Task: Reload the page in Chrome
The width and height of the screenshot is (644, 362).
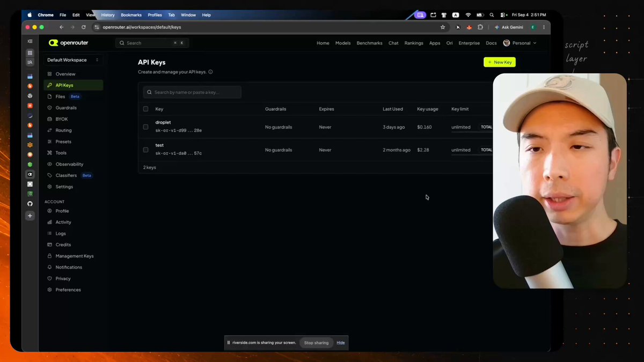Action: (84, 27)
